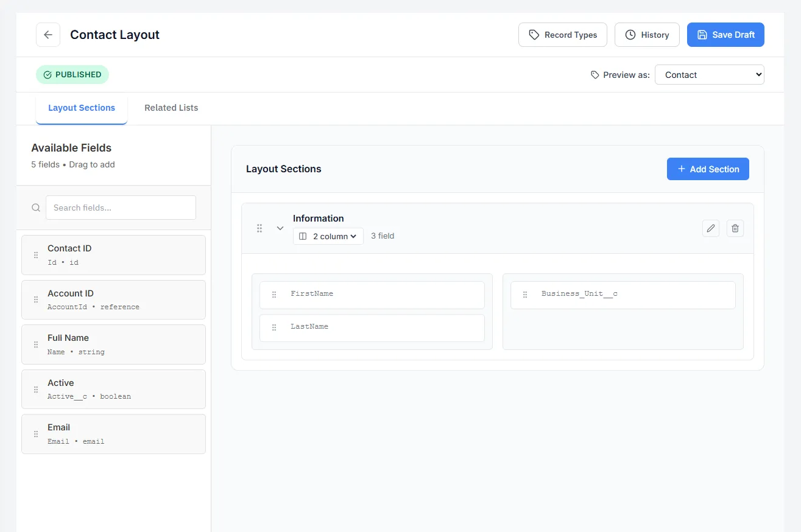Click the drag handle of the Information section
801x532 pixels.
pos(259,228)
